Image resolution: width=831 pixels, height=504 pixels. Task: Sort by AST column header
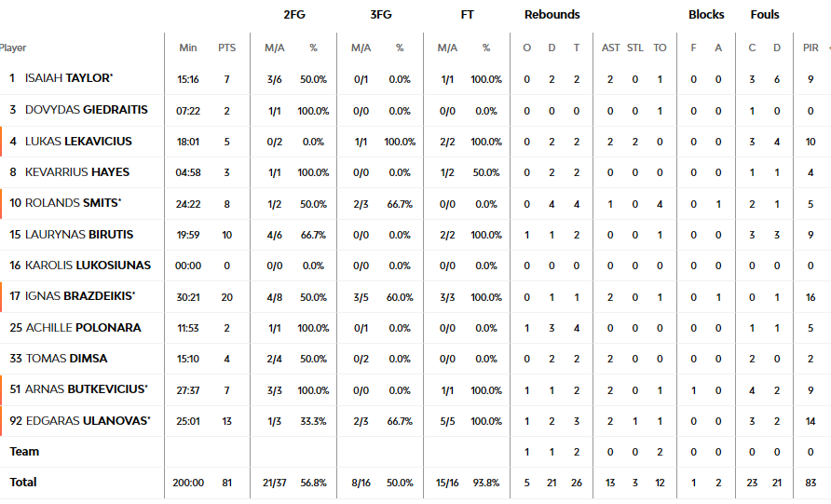[610, 48]
